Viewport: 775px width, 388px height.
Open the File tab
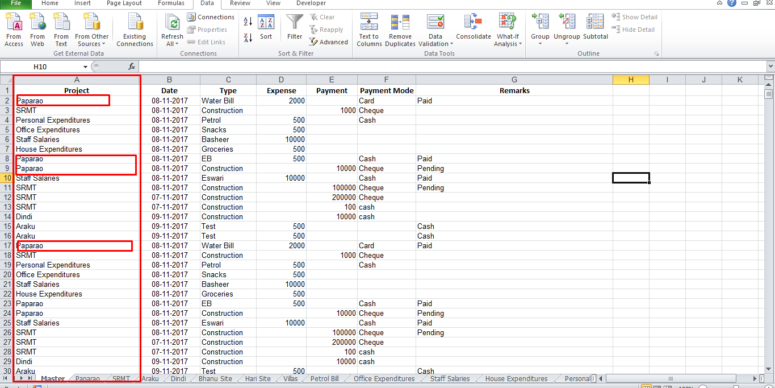click(x=16, y=3)
